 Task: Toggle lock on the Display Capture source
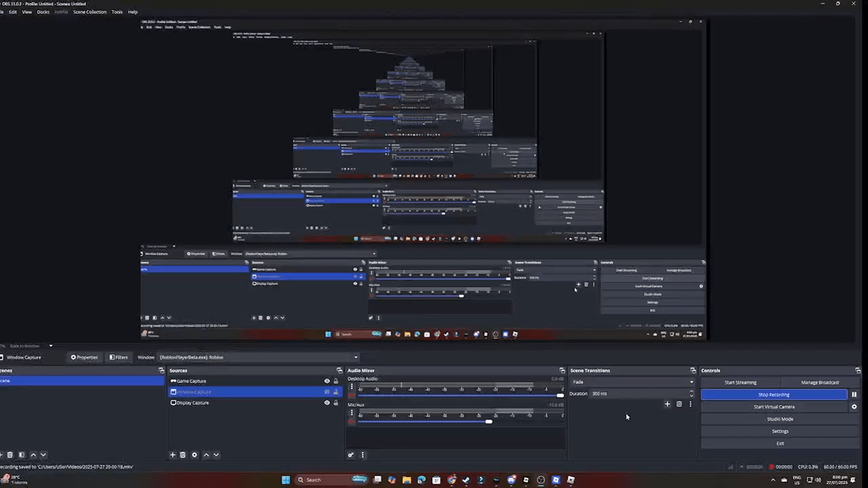click(336, 403)
